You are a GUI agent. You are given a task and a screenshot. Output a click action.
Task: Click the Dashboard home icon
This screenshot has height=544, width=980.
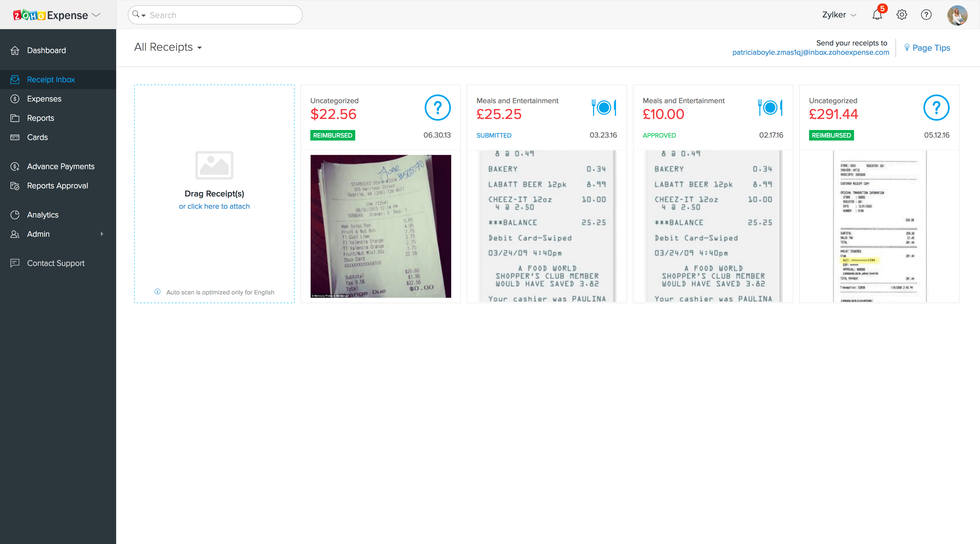tap(15, 50)
